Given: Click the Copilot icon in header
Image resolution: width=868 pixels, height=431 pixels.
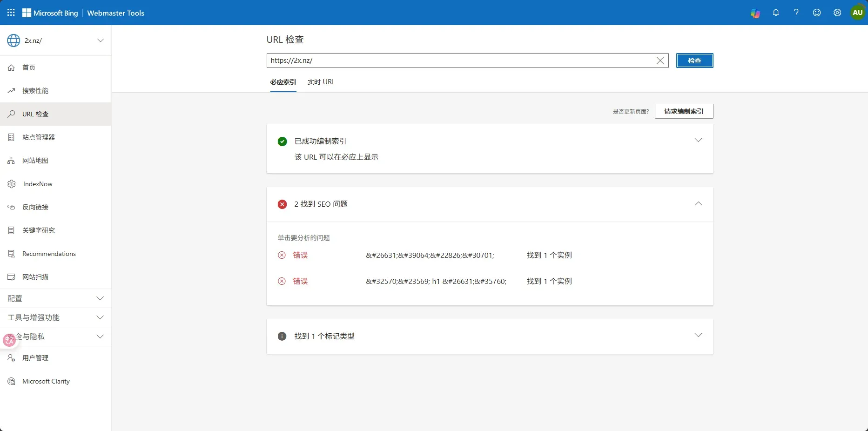Looking at the screenshot, I should pos(755,13).
